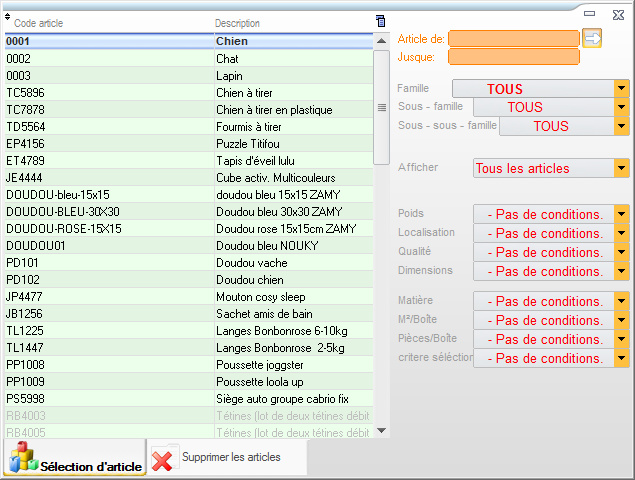
Task: Expand the Sous - famille dropdown
Action: pyautogui.click(x=621, y=107)
